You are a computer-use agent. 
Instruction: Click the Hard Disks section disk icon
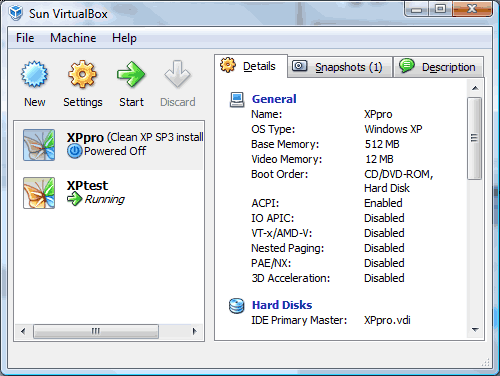tap(237, 305)
